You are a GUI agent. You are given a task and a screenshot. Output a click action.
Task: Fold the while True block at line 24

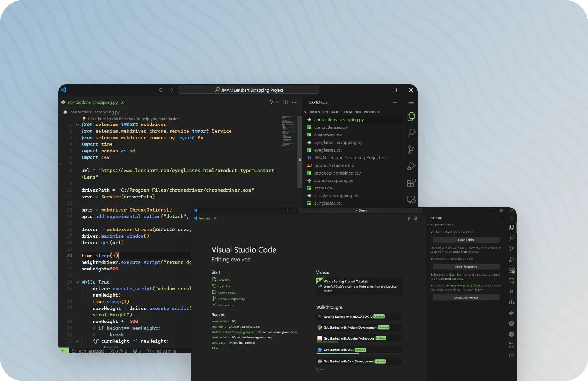pos(77,282)
